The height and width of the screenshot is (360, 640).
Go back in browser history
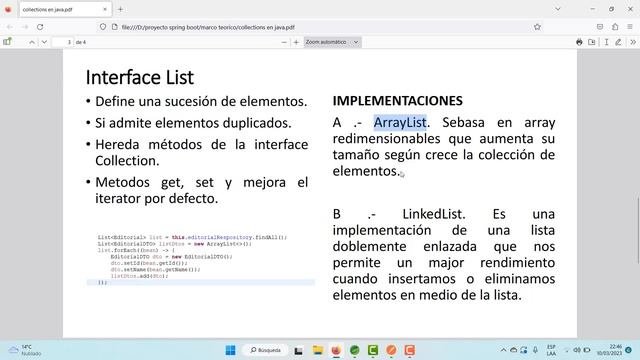coord(10,27)
